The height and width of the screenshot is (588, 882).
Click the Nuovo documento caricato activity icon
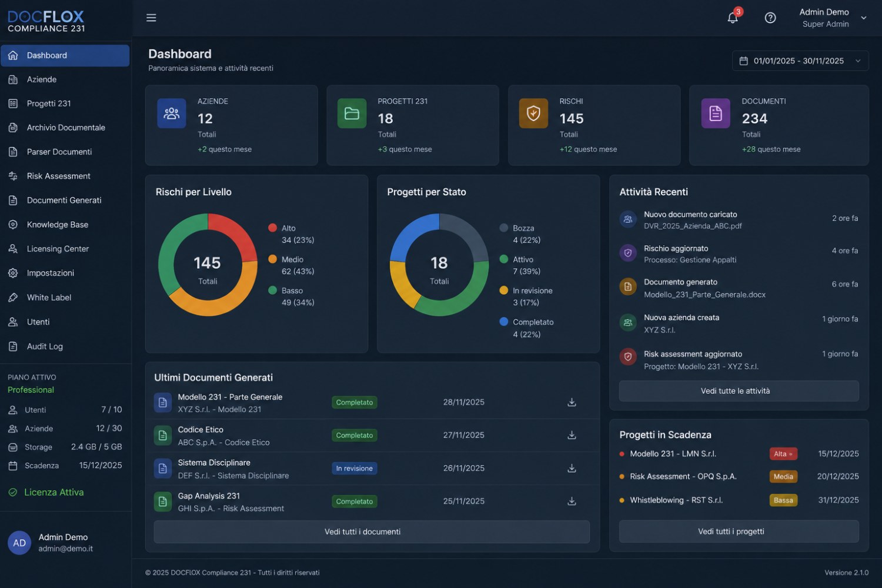point(628,219)
